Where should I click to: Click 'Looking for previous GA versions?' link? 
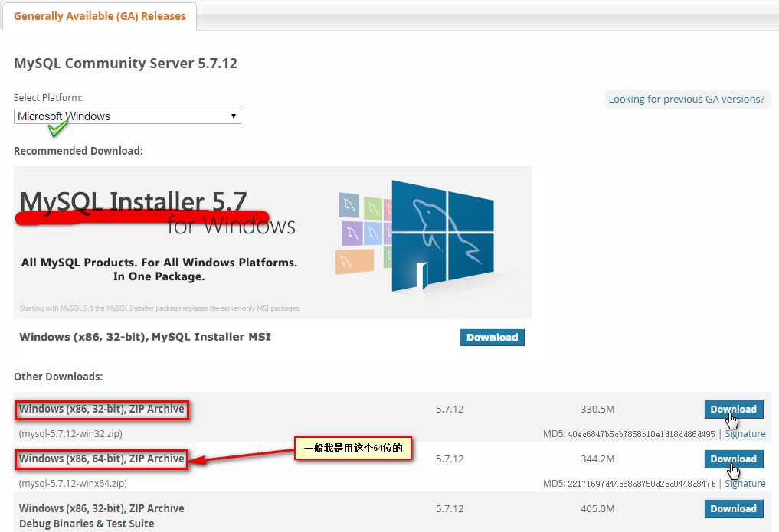click(x=686, y=99)
